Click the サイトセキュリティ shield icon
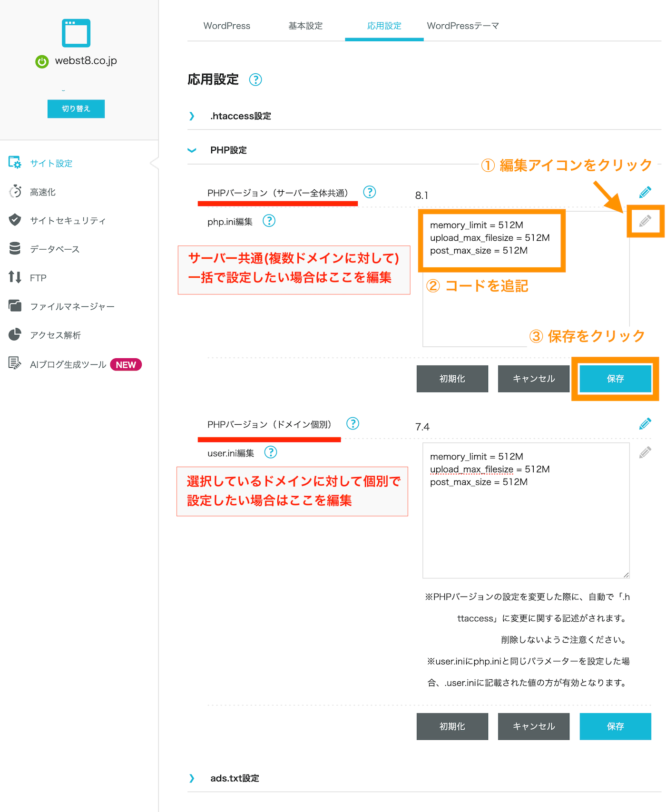This screenshot has height=812, width=666. [15, 220]
